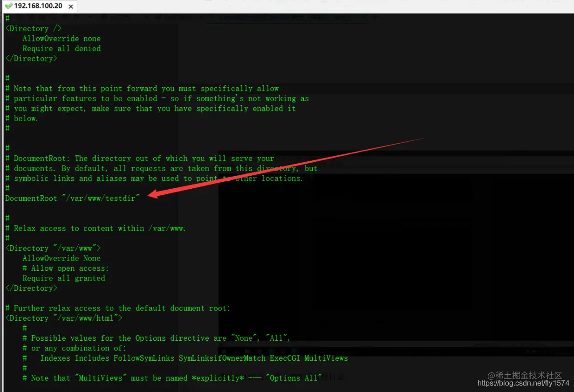Click the '# Allow open access:' comment
Screen dimensions: 574x392
[x=66, y=268]
